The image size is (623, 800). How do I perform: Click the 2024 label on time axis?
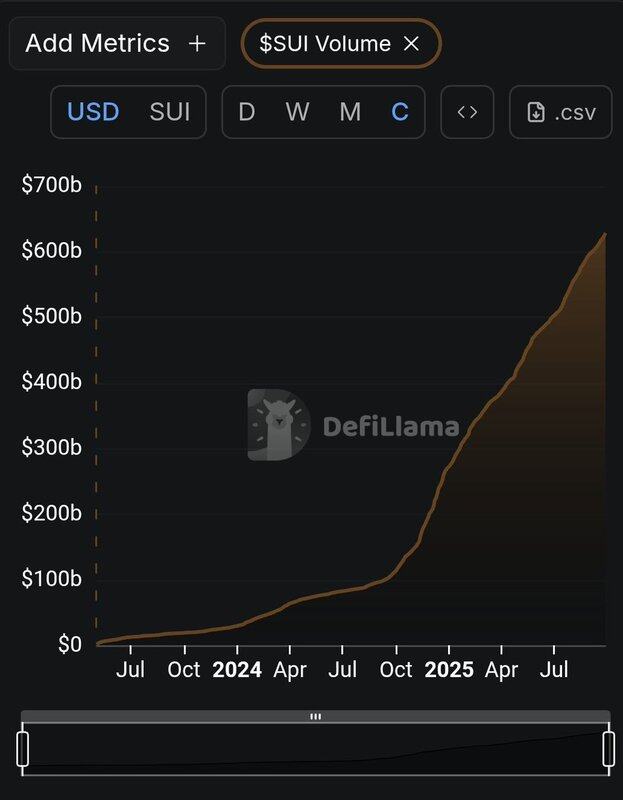237,670
